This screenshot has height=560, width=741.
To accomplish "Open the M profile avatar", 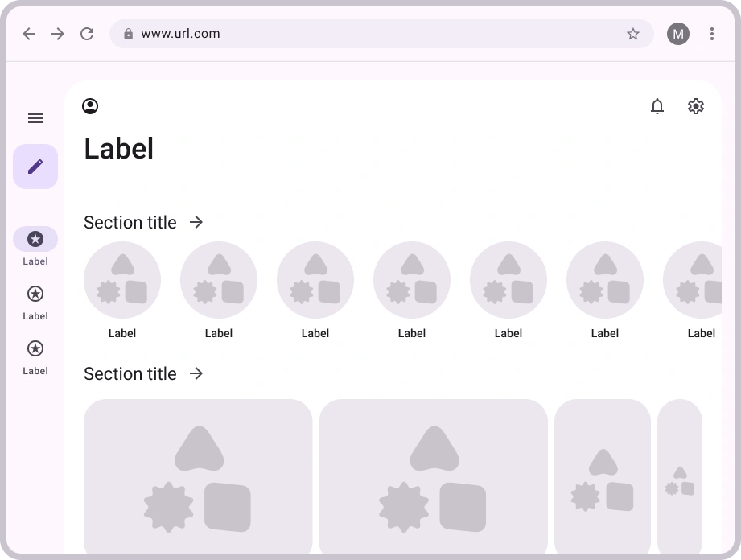I will click(678, 34).
